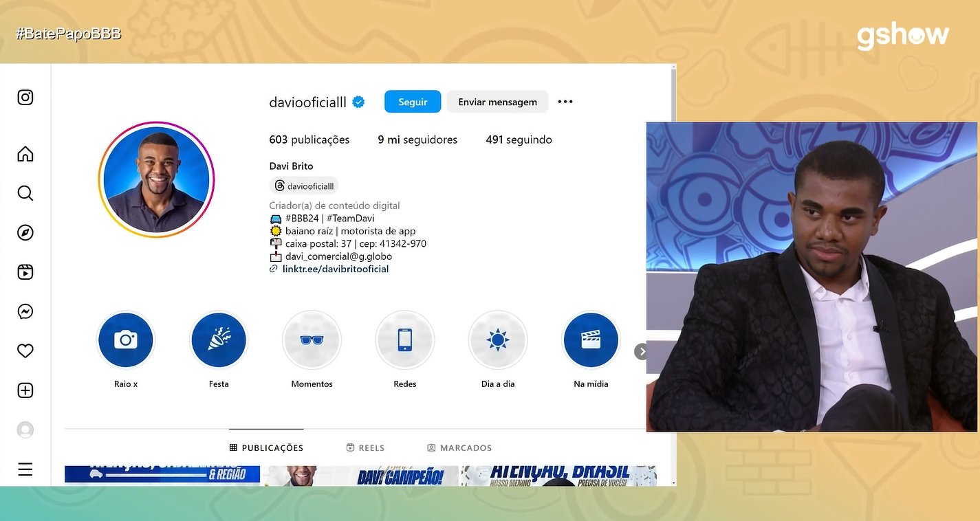View 491 seguindo list
Viewport: 980px width, 521px height.
[519, 140]
